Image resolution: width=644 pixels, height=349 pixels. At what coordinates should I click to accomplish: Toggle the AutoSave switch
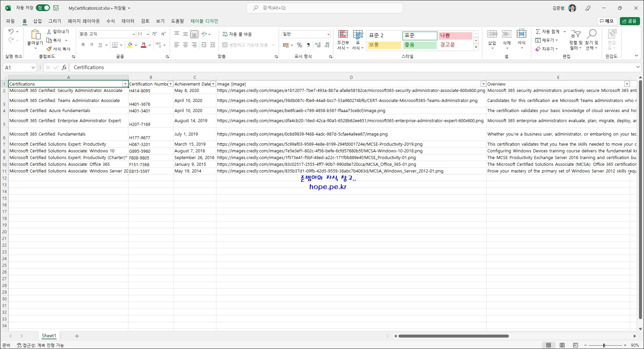(x=43, y=8)
